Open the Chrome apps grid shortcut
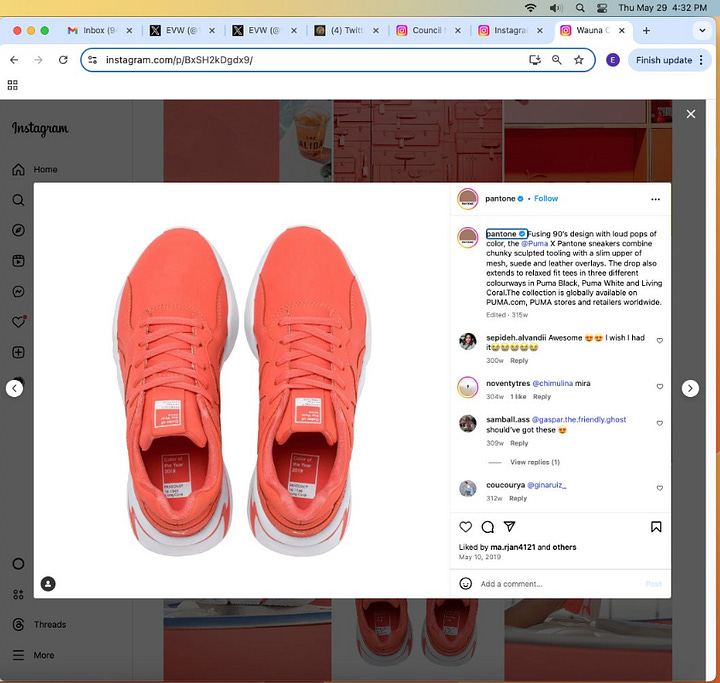 (x=12, y=85)
